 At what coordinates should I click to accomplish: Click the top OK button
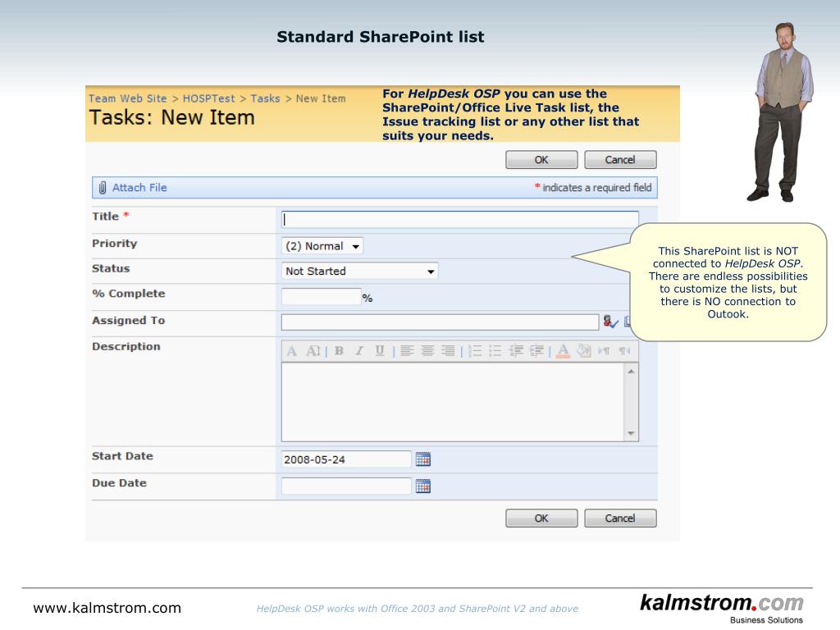pos(541,160)
